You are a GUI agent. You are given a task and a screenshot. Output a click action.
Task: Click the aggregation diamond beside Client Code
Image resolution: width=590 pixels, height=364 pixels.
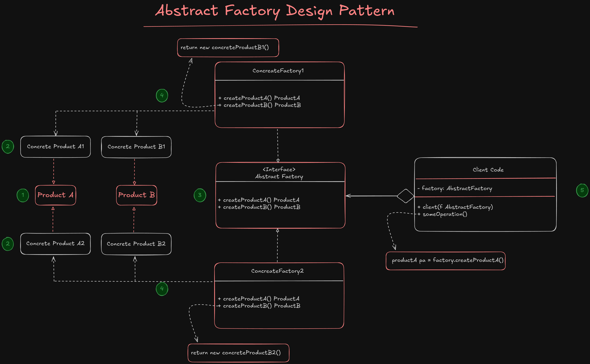tap(405, 196)
